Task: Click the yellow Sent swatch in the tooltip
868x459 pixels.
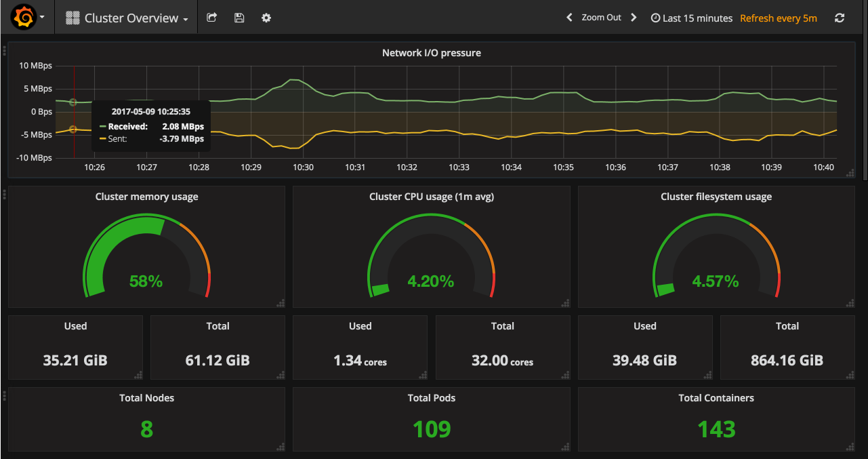Action: click(102, 138)
